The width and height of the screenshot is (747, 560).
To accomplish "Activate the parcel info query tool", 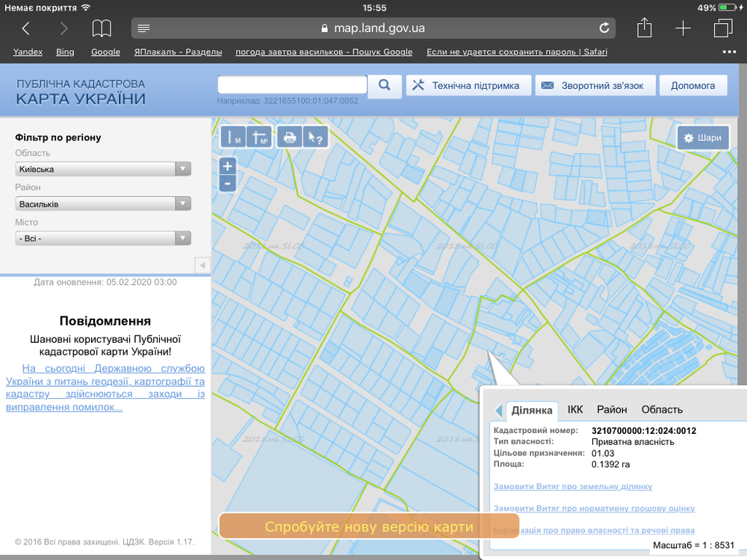I will click(315, 137).
